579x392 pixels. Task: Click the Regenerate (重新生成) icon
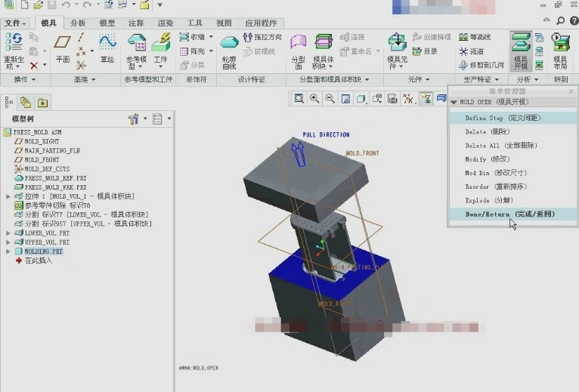tap(14, 42)
